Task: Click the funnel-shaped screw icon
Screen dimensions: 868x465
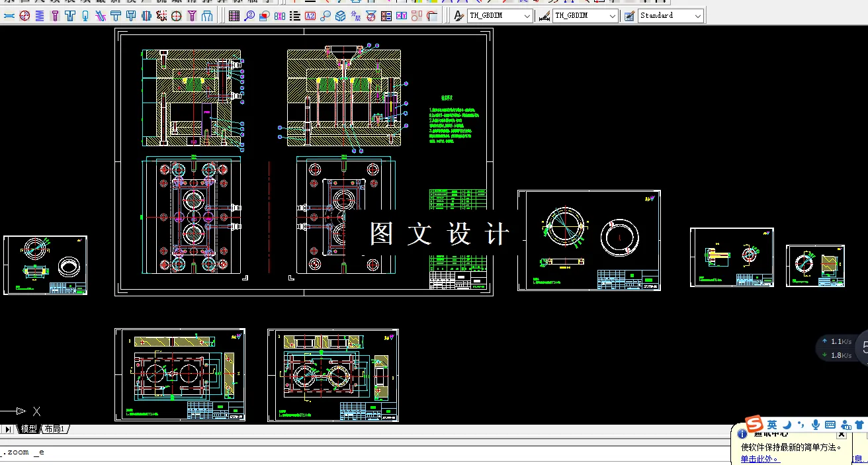Action: pyautogui.click(x=192, y=15)
